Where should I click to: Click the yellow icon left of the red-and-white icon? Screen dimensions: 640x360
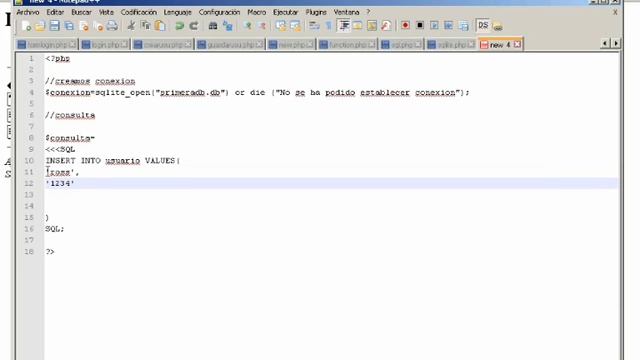point(372,26)
